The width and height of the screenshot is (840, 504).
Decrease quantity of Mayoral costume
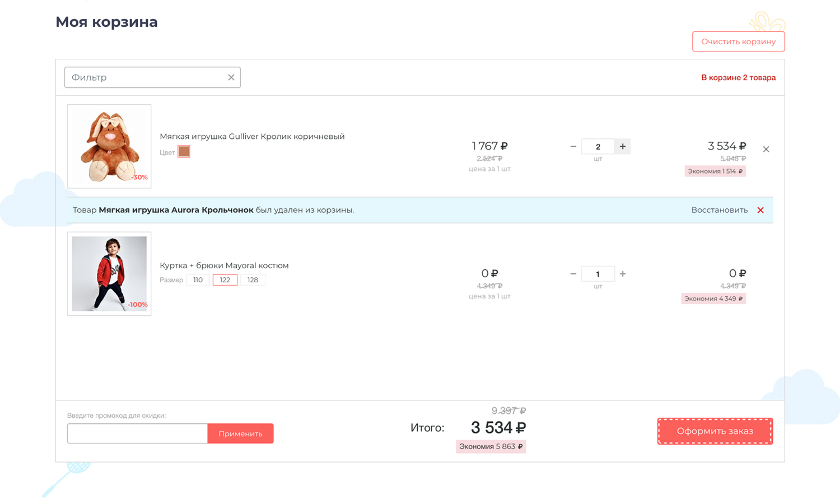(x=573, y=274)
